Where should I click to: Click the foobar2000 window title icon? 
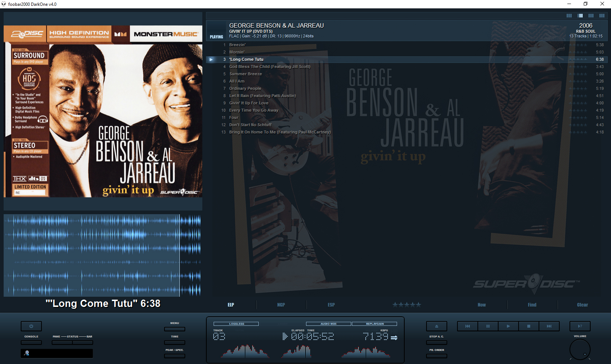(x=4, y=4)
